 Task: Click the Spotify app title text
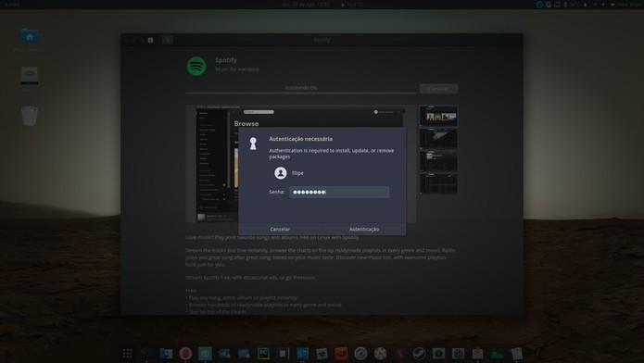[226, 60]
